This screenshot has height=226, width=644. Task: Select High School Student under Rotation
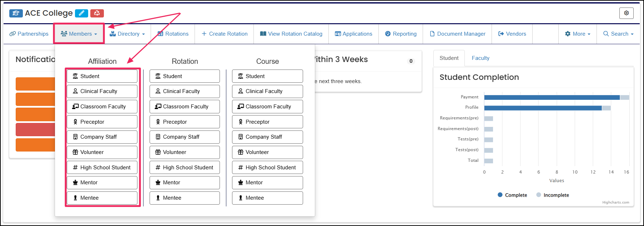(185, 168)
